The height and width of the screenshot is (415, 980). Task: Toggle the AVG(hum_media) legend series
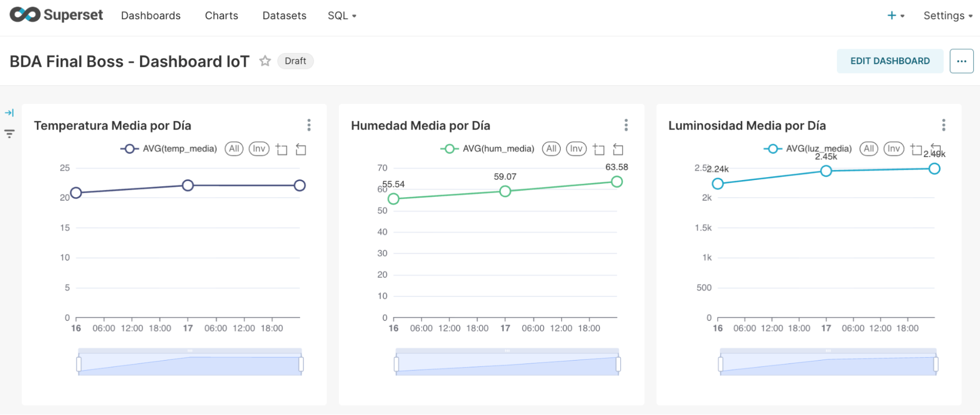point(487,149)
